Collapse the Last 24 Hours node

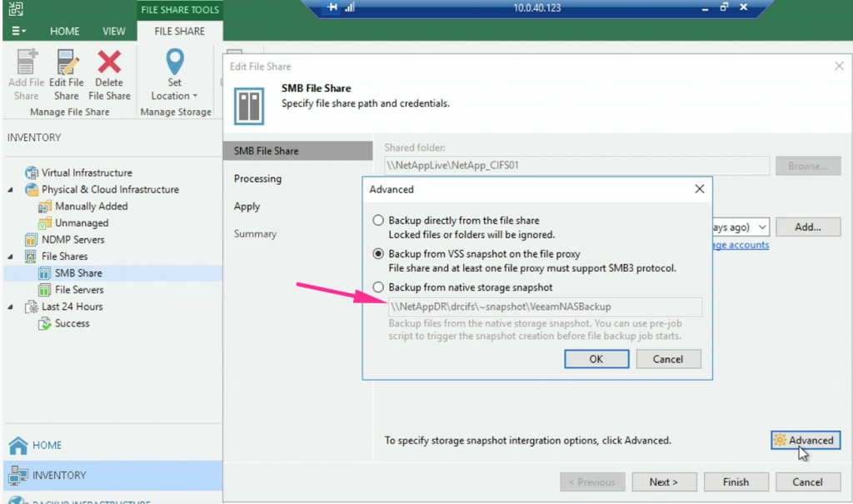(10, 307)
